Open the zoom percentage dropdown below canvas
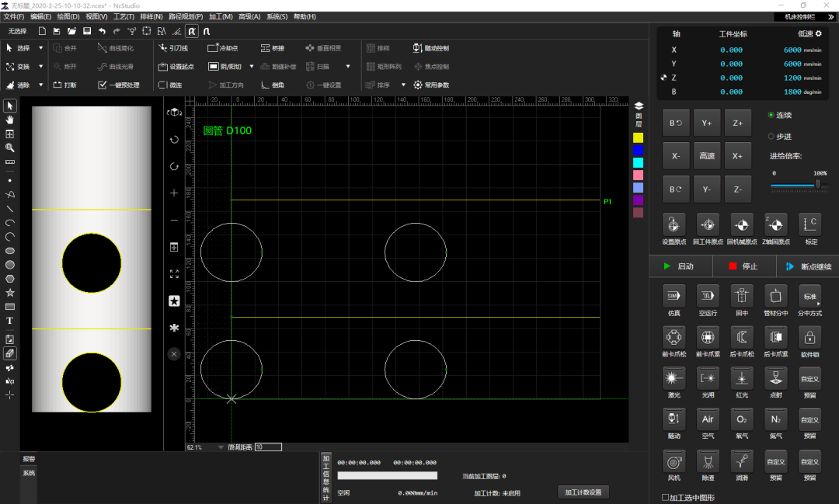Screen dimensions: 839x504 coord(221,447)
